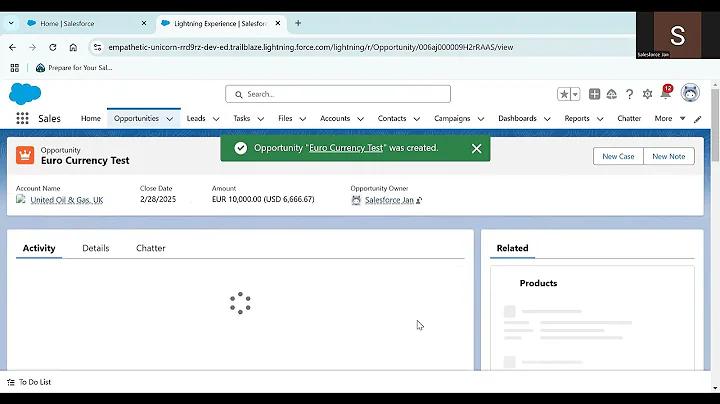Viewport: 720px width, 404px height.
Task: Expand the Tasks nav chevron
Action: (x=261, y=119)
